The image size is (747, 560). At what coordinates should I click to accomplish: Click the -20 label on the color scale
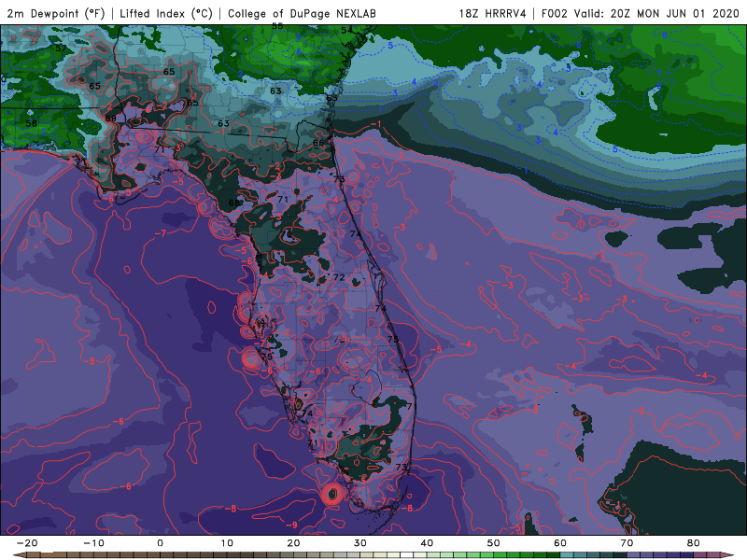point(27,543)
